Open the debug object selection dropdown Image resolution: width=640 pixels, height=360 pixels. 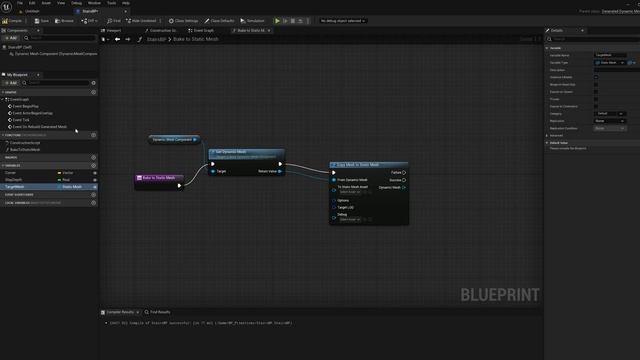tap(343, 21)
